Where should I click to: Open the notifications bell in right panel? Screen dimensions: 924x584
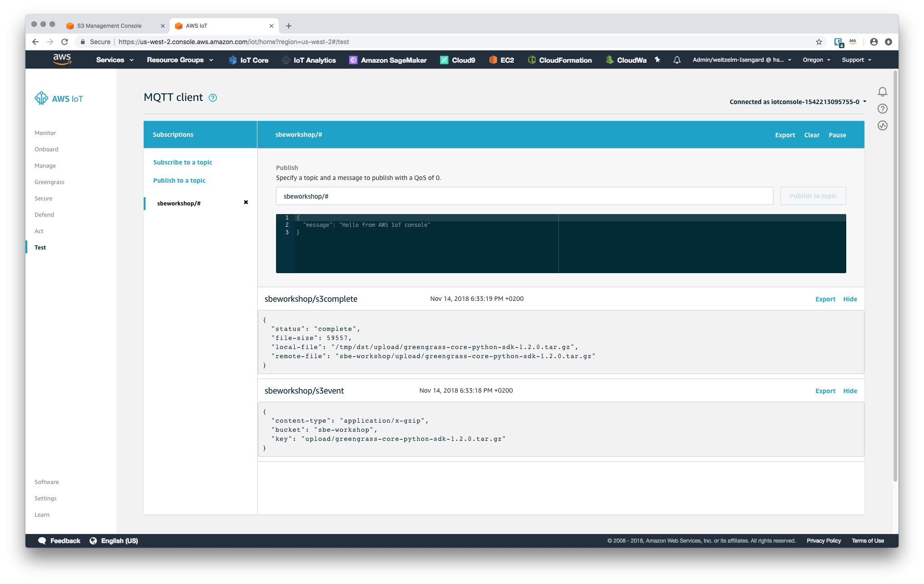(x=883, y=92)
